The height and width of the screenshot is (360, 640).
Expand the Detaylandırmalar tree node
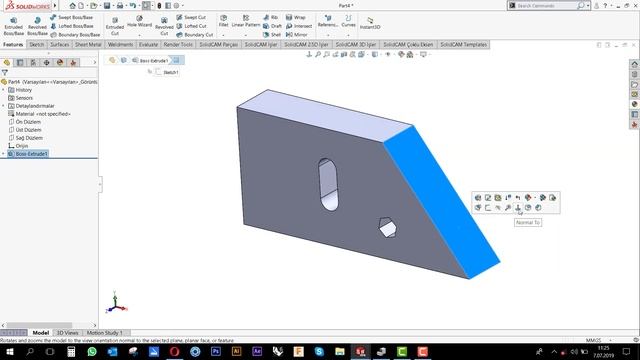coord(3,106)
